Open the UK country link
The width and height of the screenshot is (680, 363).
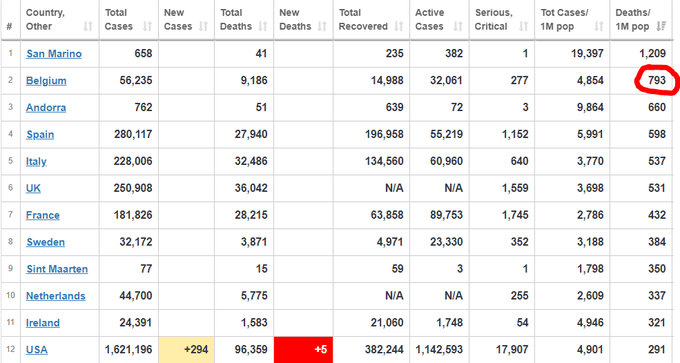click(x=33, y=188)
